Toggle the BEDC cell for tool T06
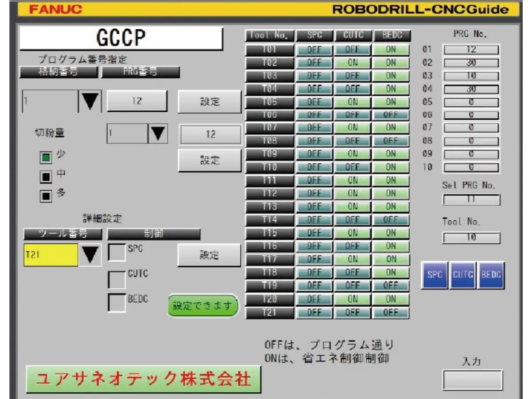 click(x=391, y=115)
